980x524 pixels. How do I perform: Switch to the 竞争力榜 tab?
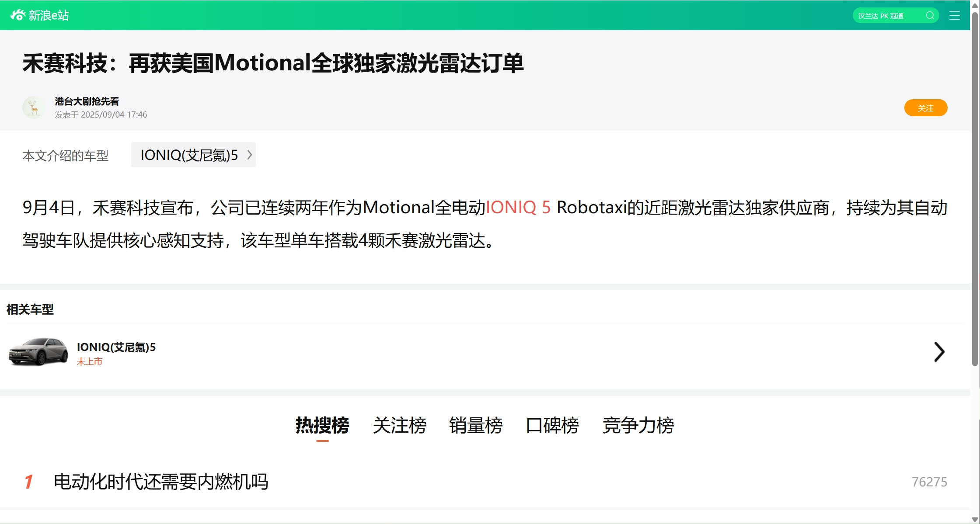coord(638,425)
